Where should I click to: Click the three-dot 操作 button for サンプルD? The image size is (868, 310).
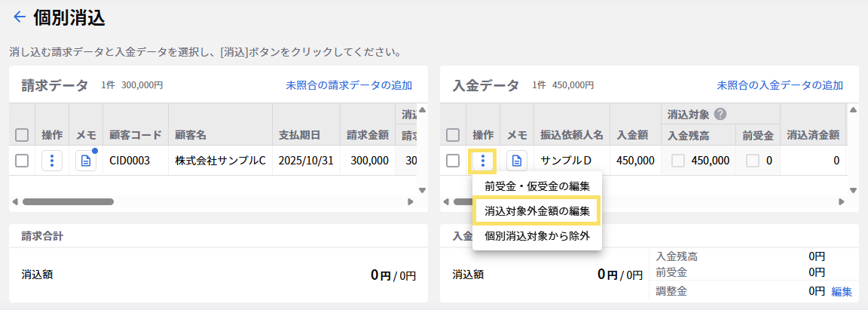tap(483, 161)
